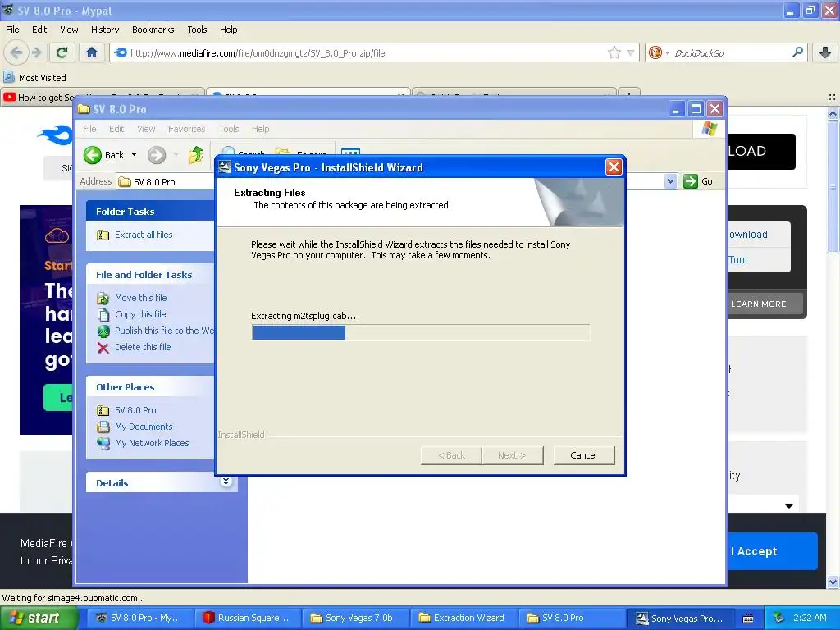Switch to Russian Square taskbar item
Image resolution: width=840 pixels, height=630 pixels.
pos(246,618)
